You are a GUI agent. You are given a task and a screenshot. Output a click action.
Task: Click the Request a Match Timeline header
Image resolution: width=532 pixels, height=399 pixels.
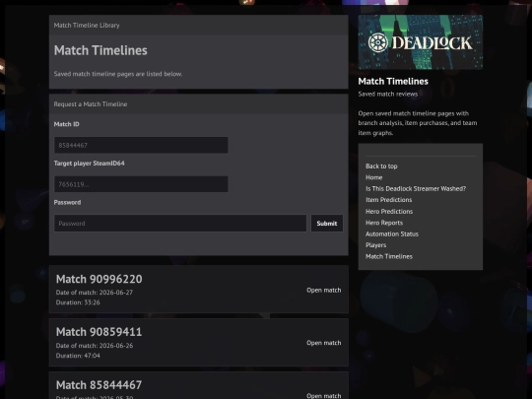coord(91,104)
